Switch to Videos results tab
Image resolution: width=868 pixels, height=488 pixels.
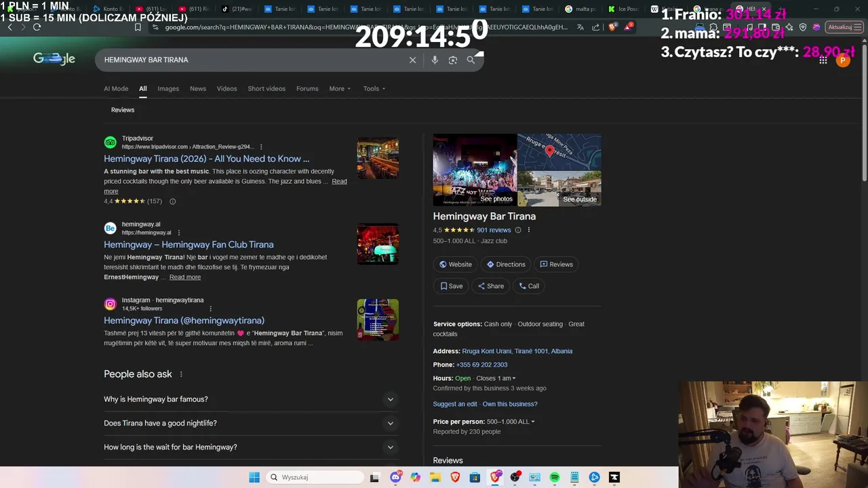point(227,89)
